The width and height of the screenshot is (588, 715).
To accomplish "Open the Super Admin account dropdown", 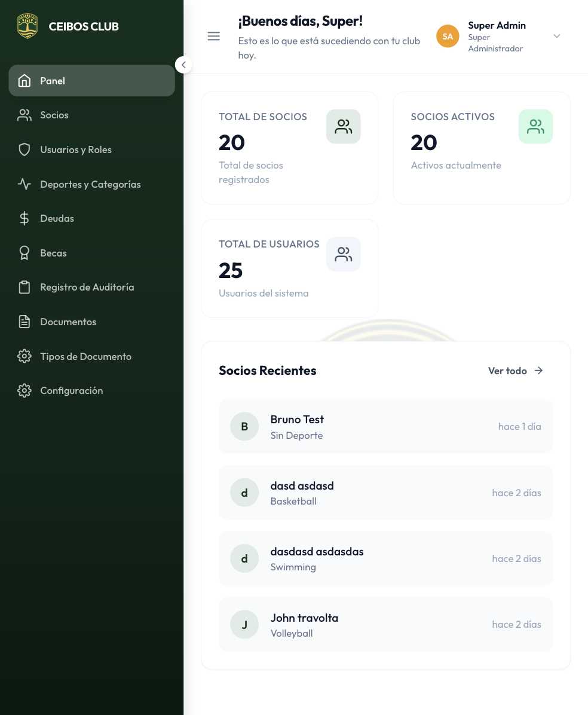I will [x=556, y=36].
